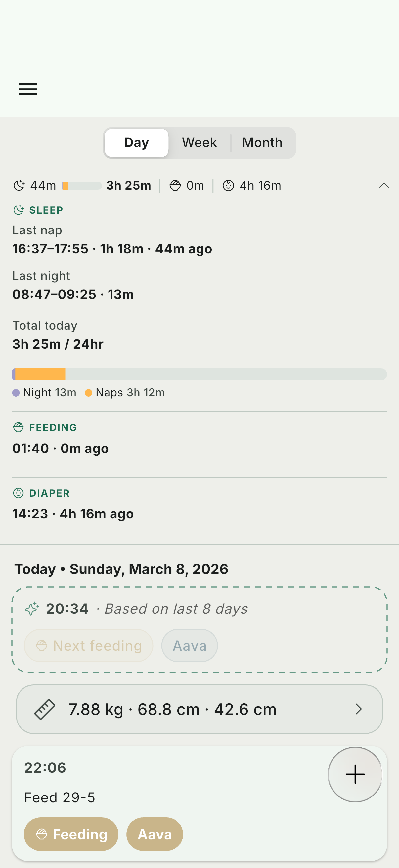The height and width of the screenshot is (868, 399).
Task: Select the Day view segment
Action: click(136, 143)
